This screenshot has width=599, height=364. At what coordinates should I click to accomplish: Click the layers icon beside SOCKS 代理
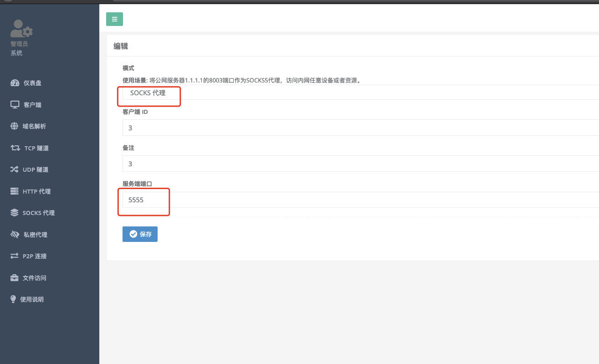click(x=14, y=213)
